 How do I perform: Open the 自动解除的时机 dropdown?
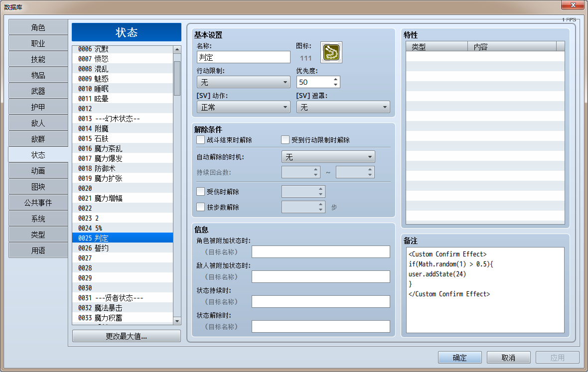click(x=328, y=156)
